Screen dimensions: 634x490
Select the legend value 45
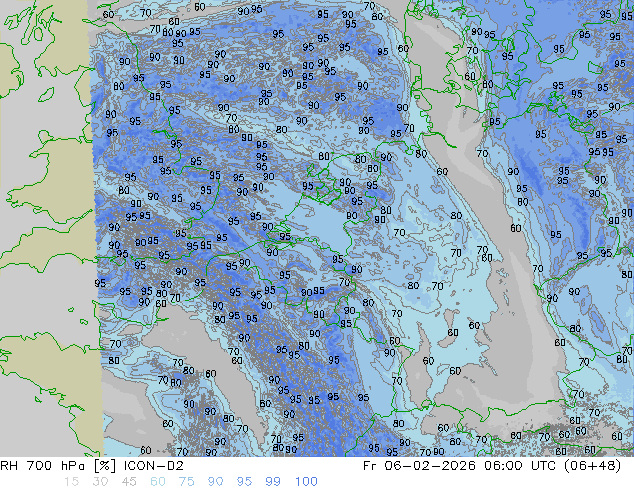click(x=129, y=482)
